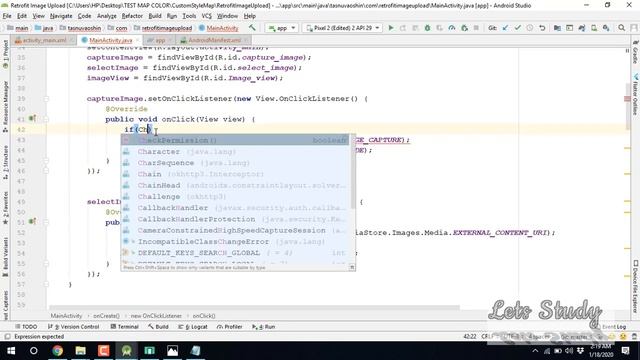Switch to Android Studio taskbar icon
This screenshot has width=640, height=360.
pyautogui.click(x=127, y=351)
